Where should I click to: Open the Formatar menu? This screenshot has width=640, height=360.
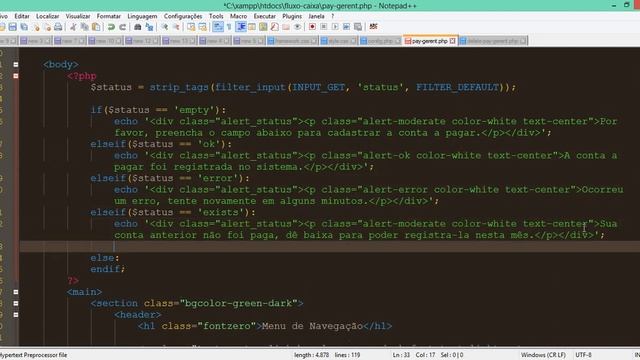click(109, 16)
